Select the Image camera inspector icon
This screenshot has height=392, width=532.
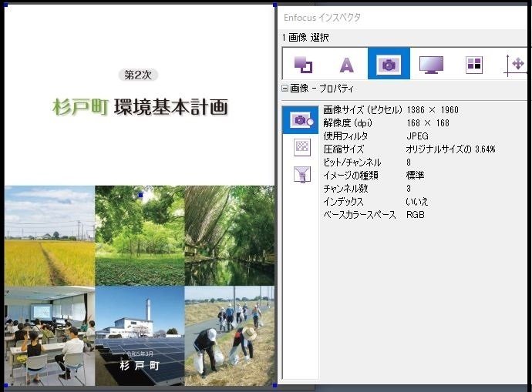(x=389, y=64)
